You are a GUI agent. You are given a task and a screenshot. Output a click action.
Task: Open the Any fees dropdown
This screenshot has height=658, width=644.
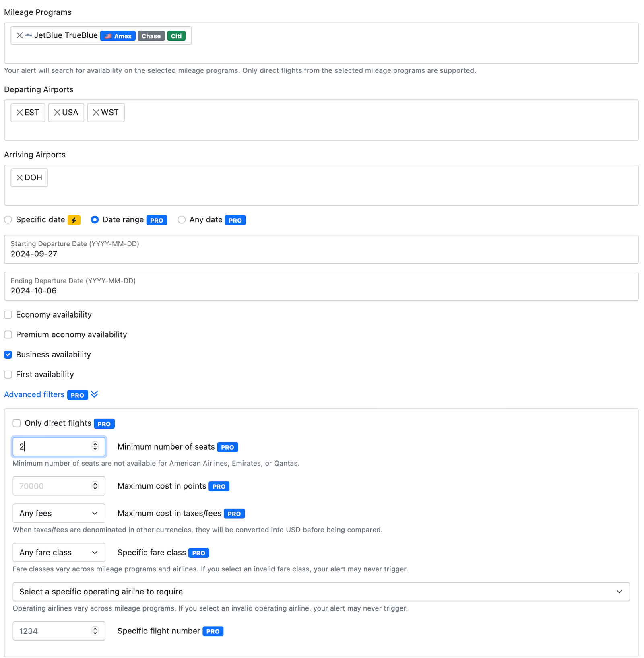(x=59, y=514)
